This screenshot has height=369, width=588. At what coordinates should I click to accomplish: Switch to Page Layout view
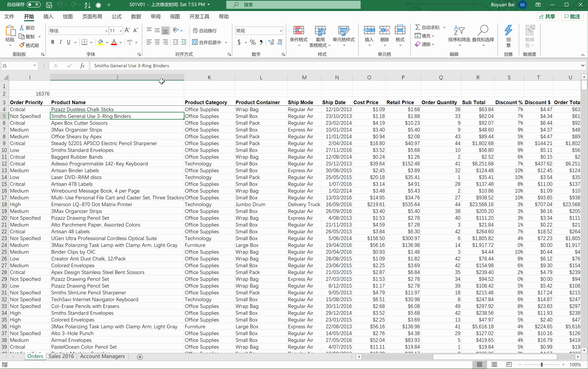[x=494, y=364]
